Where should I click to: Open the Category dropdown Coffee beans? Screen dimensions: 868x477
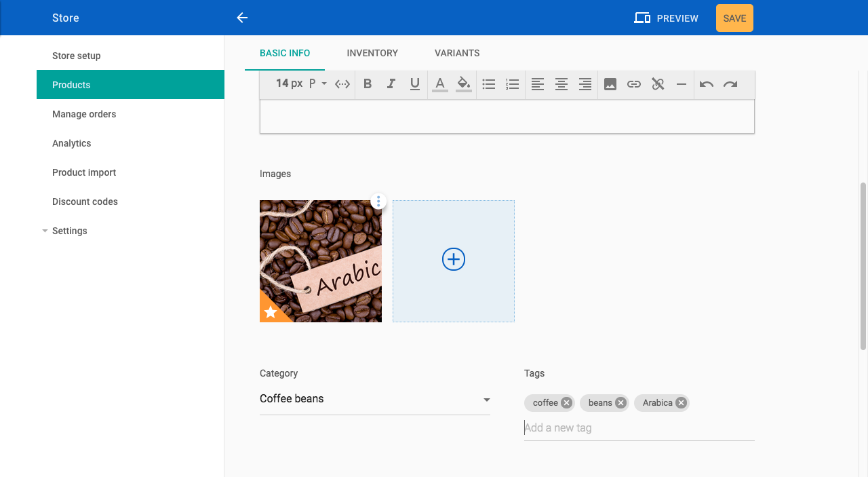tap(375, 399)
